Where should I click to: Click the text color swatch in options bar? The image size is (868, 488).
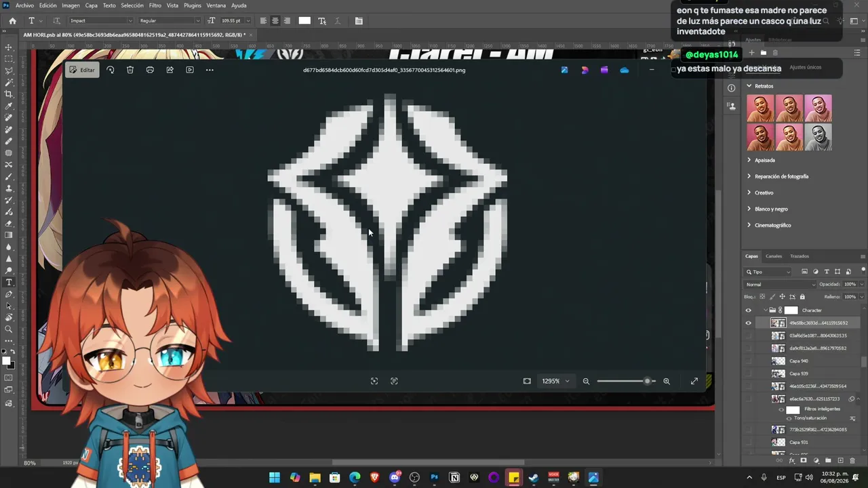[304, 21]
